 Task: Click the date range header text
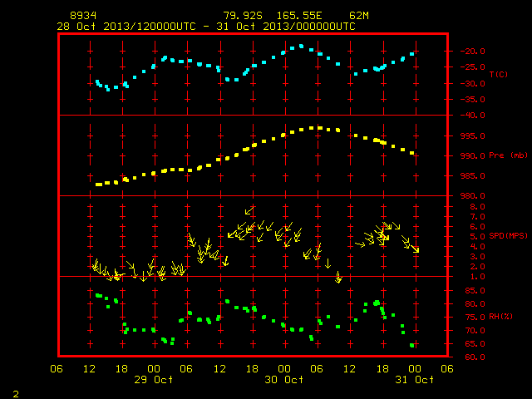(206, 27)
